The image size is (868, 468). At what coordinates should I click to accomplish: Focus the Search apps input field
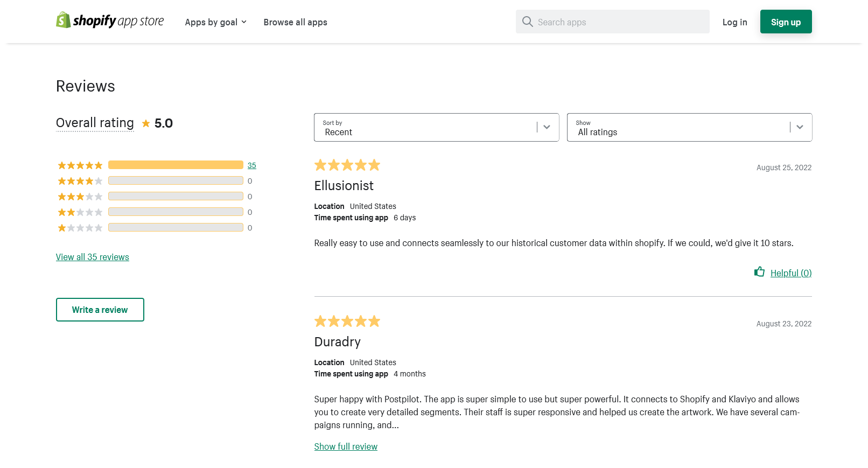coord(619,22)
